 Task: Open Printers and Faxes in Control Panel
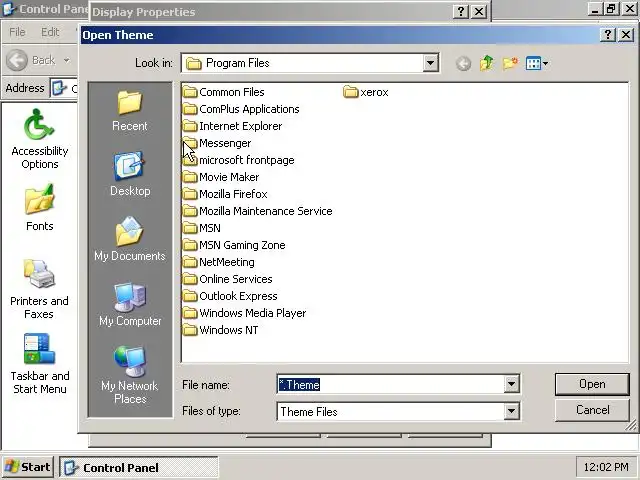(39, 289)
